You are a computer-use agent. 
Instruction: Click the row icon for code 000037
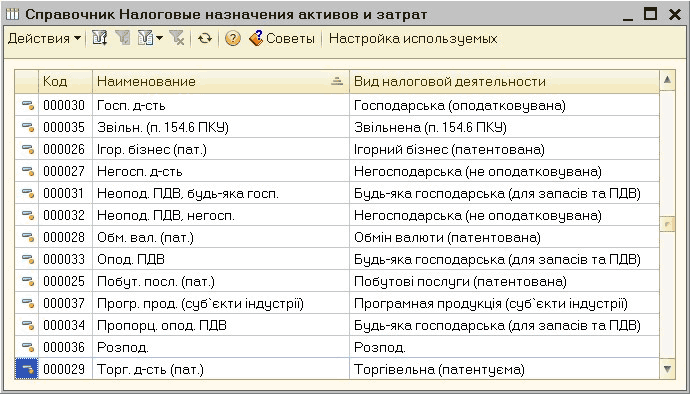click(28, 303)
